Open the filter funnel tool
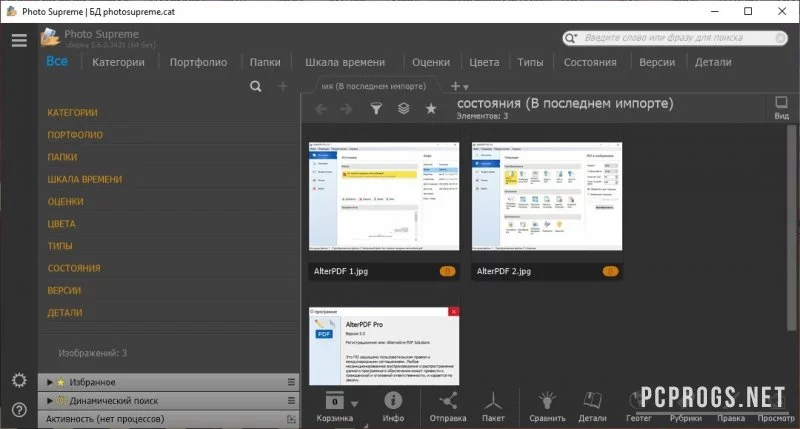Image resolution: width=800 pixels, height=429 pixels. (x=376, y=108)
